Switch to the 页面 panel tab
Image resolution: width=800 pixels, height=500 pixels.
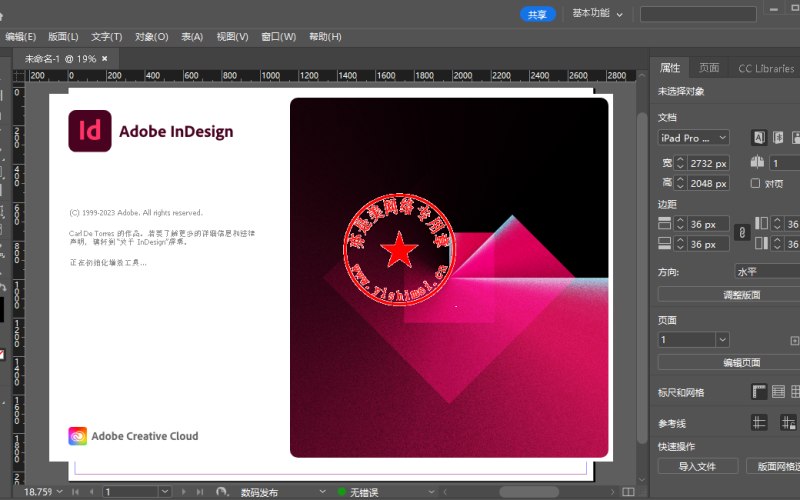coord(709,68)
